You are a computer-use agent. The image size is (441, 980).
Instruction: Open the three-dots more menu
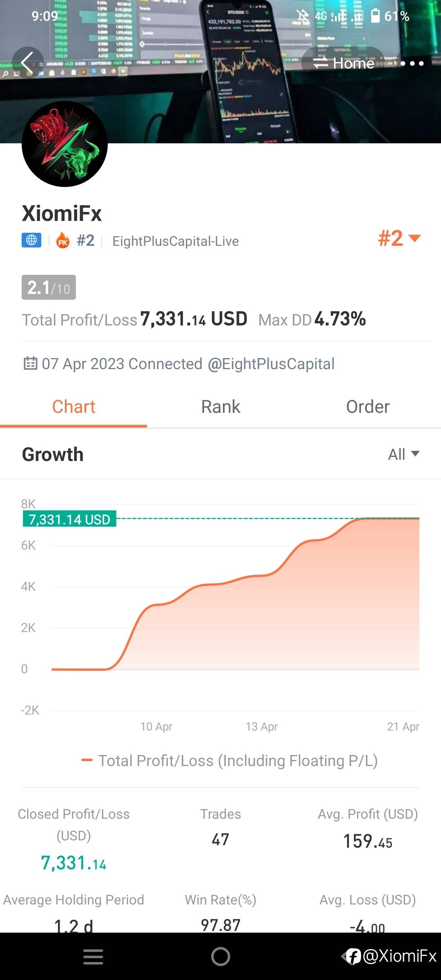coord(412,63)
